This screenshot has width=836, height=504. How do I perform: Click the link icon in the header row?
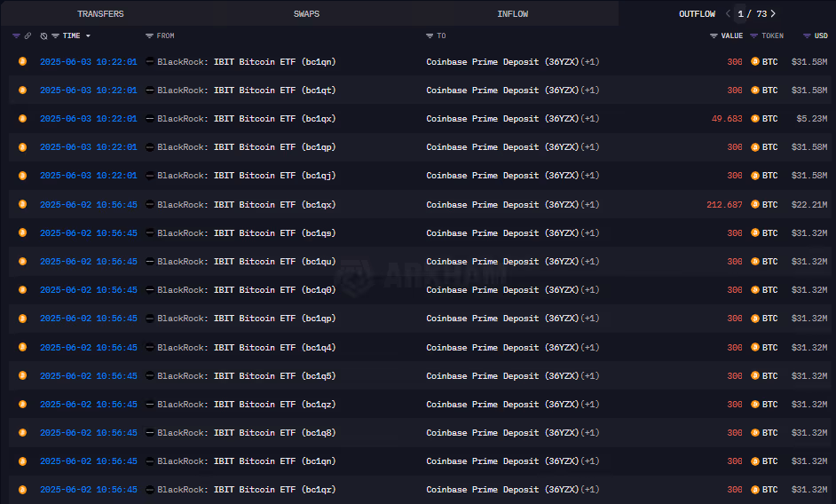coord(28,35)
